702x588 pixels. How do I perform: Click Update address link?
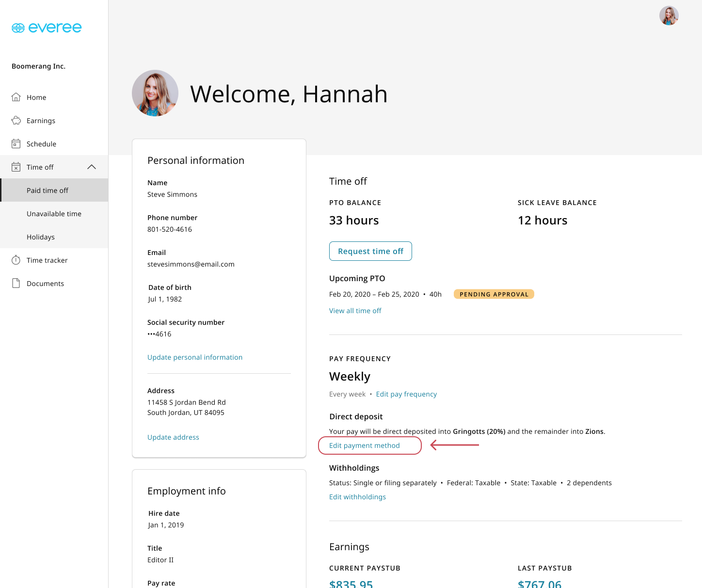[x=173, y=437]
